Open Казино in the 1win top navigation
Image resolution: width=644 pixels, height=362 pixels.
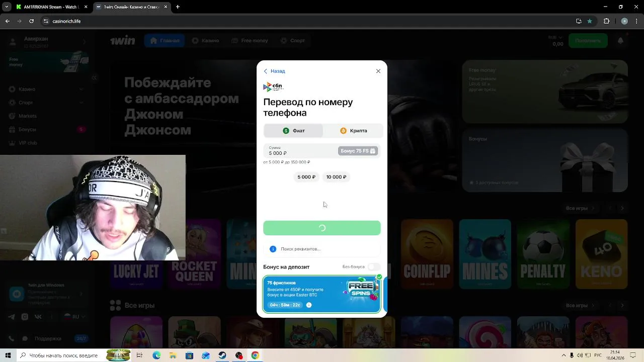(205, 41)
